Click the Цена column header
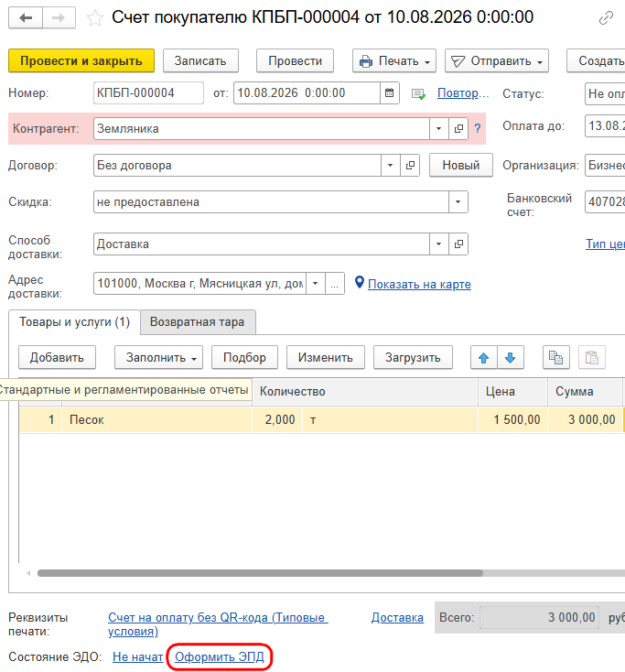Image resolution: width=625 pixels, height=672 pixels. point(512,391)
